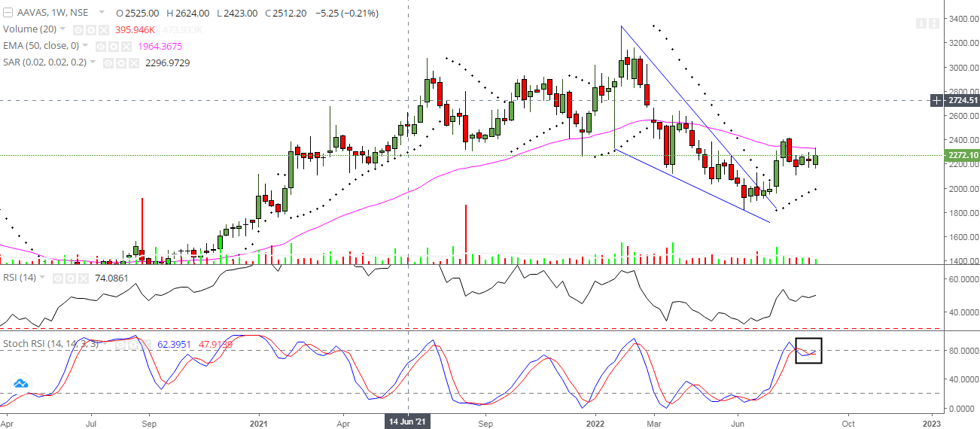Open EMA indicator settings gear
This screenshot has width=980, height=429.
click(x=114, y=47)
